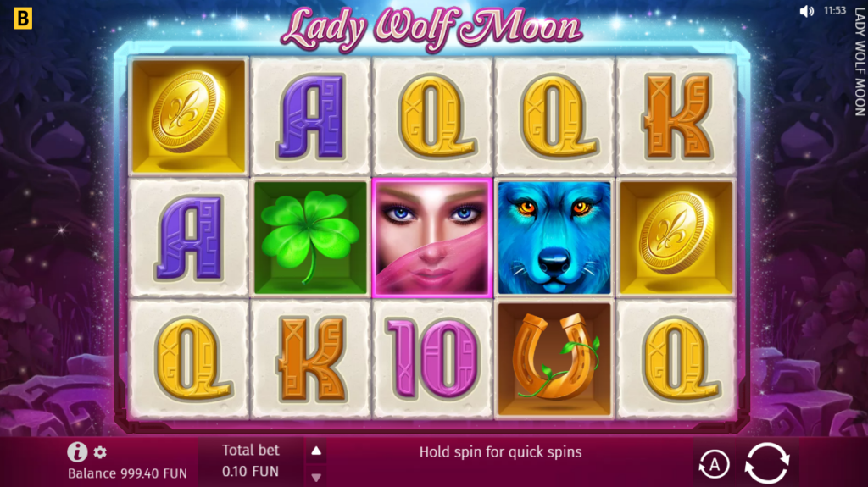Click the spin button with circular arrows
Image resolution: width=868 pixels, height=487 pixels.
766,462
